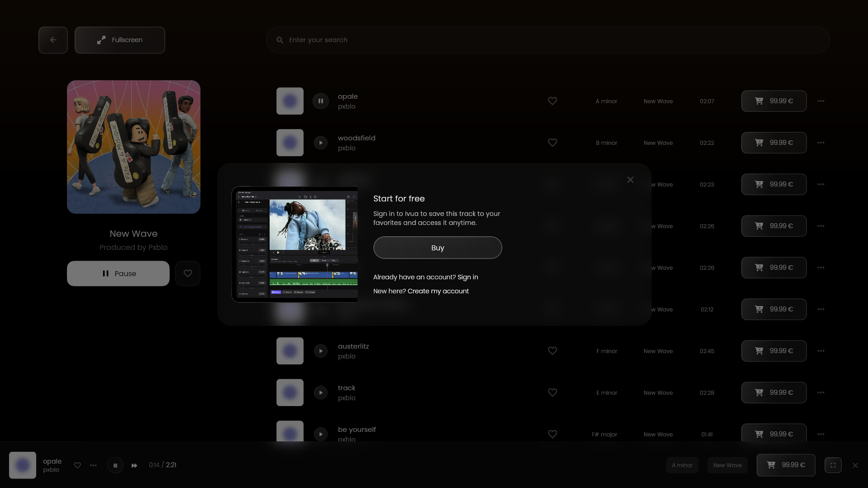Click 'New here? Create my account'
The image size is (868, 488).
(421, 291)
